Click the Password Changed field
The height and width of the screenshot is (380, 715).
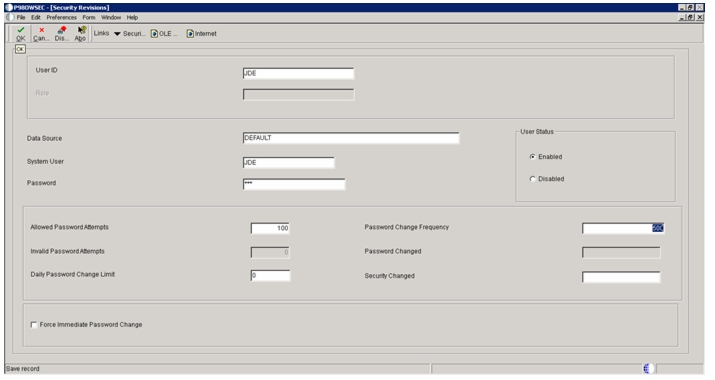[x=621, y=253]
